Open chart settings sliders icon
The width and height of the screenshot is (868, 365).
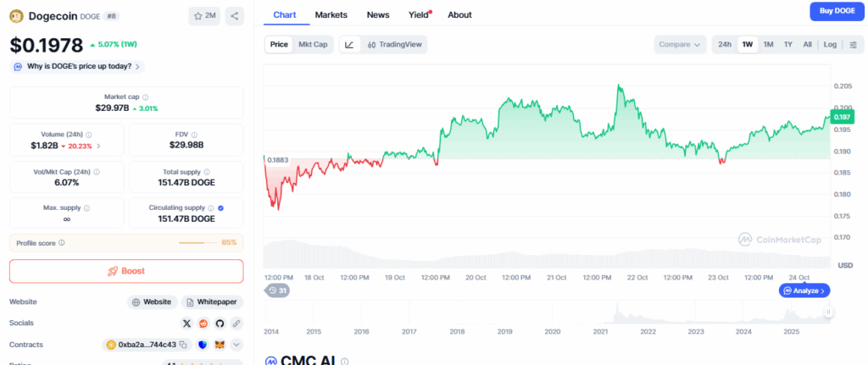[x=853, y=44]
